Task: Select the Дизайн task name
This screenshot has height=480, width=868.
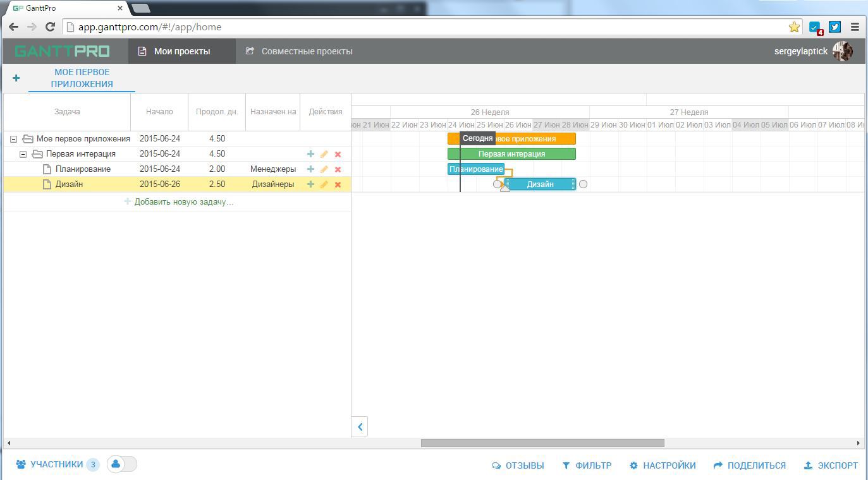Action: [69, 184]
